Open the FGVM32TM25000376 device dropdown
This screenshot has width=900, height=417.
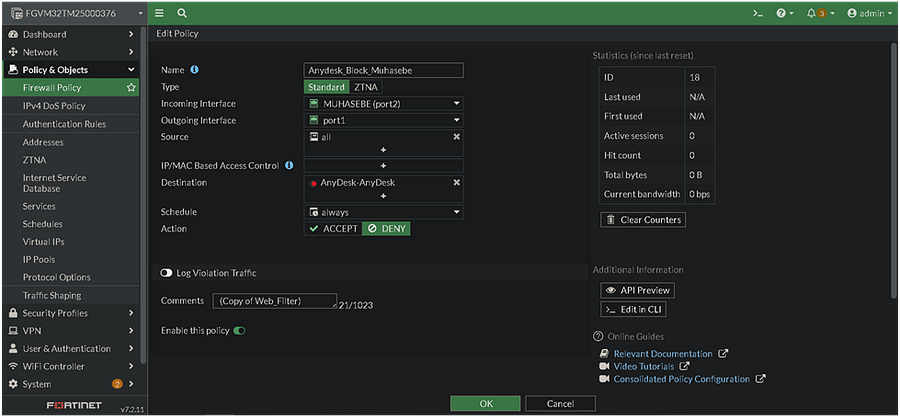77,13
